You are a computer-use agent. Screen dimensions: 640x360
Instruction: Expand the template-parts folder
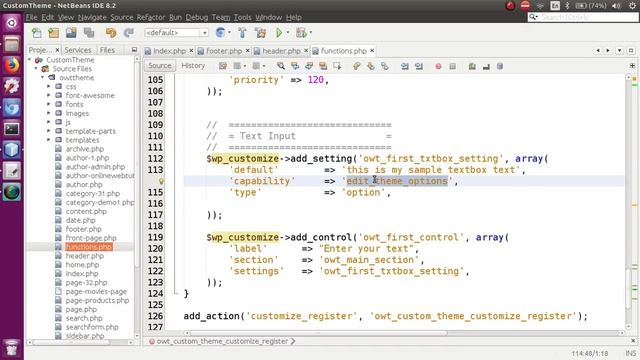[x=49, y=131]
